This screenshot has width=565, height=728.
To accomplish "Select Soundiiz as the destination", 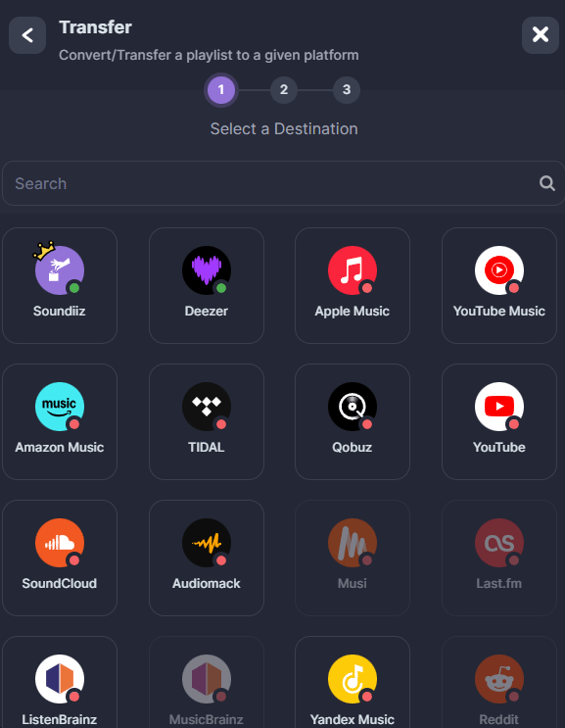I will point(60,285).
